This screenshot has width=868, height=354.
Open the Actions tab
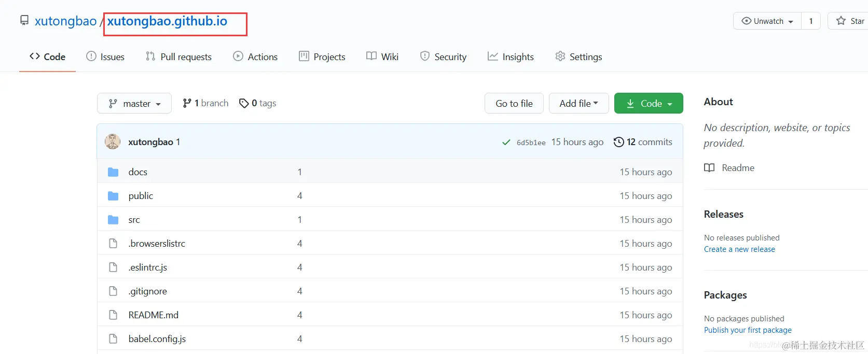[255, 56]
